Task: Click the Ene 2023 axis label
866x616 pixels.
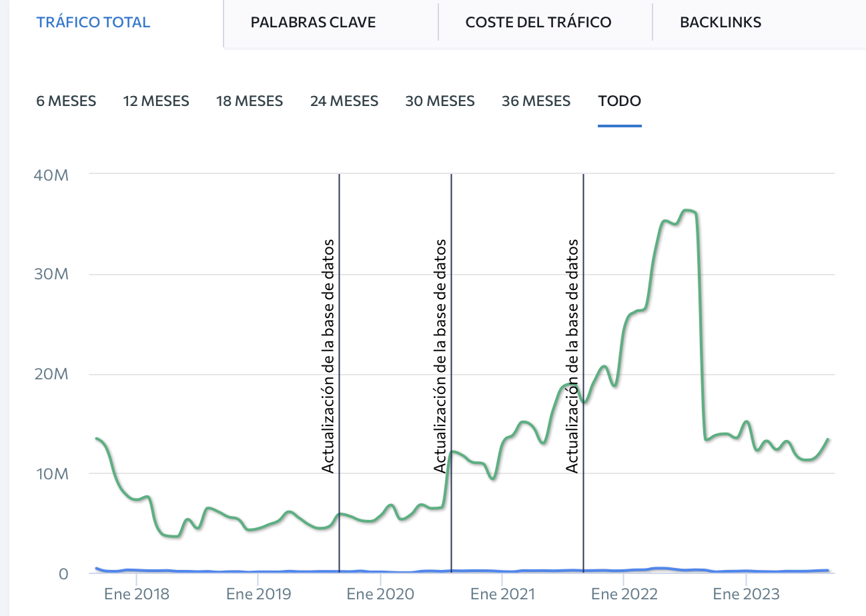Action: 745,593
